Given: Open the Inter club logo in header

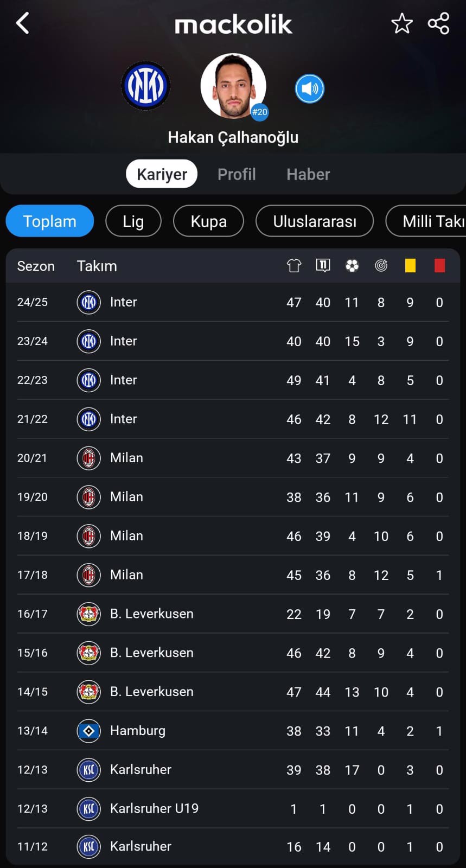Looking at the screenshot, I should tap(145, 86).
